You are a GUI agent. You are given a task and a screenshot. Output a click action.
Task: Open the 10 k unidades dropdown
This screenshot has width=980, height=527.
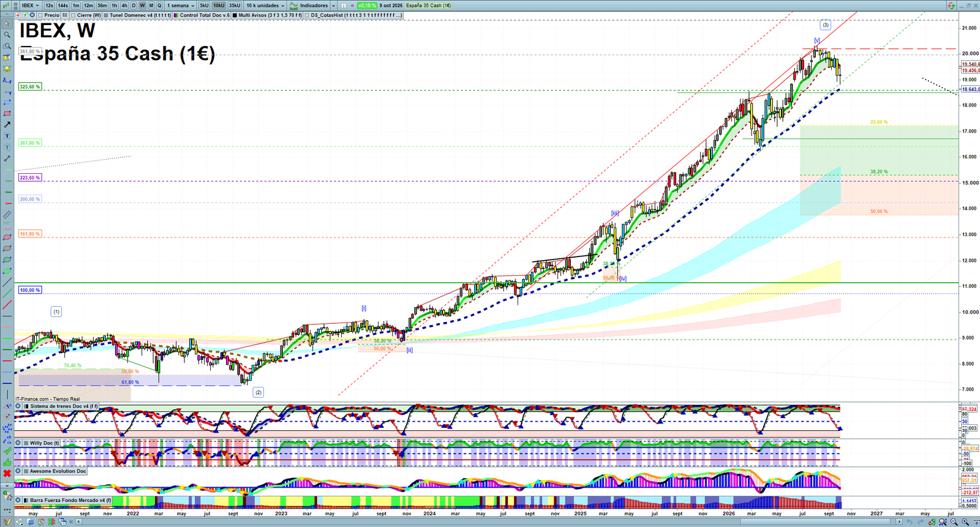pyautogui.click(x=265, y=6)
